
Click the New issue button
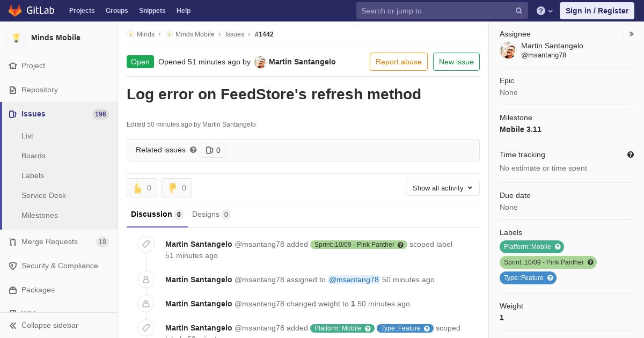coord(456,62)
